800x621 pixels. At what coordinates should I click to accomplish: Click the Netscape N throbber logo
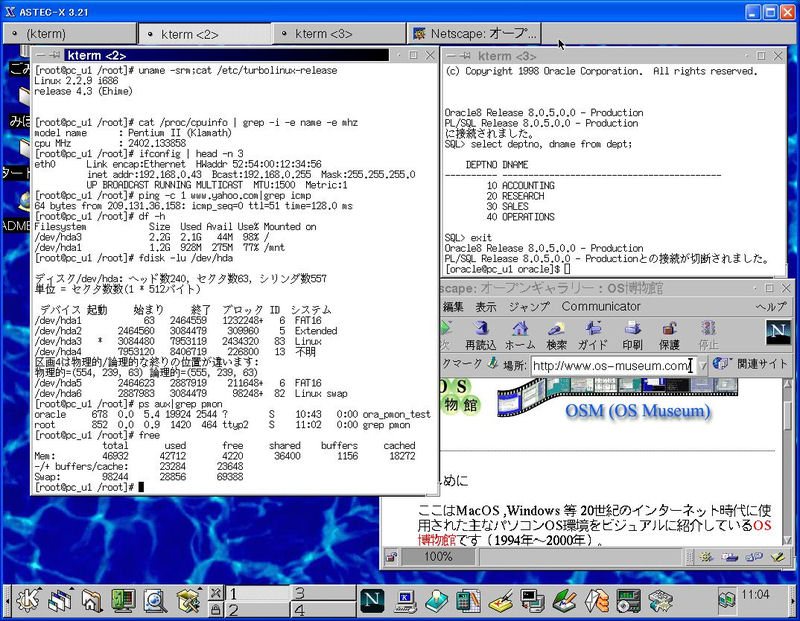778,332
